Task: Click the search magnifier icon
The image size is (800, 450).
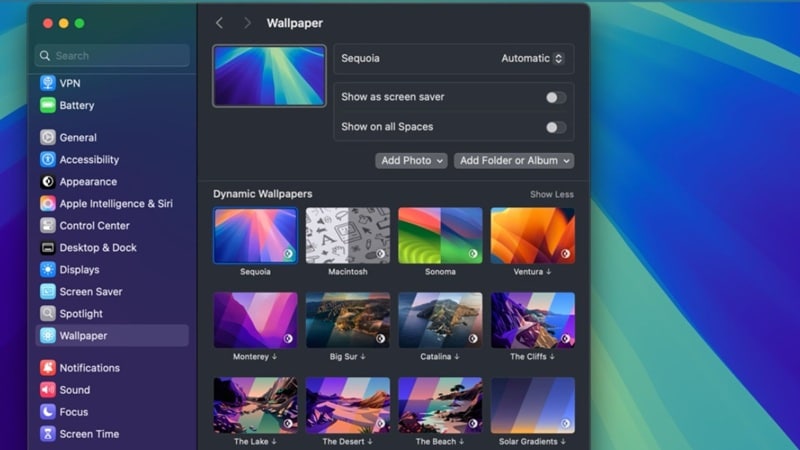Action: click(45, 55)
